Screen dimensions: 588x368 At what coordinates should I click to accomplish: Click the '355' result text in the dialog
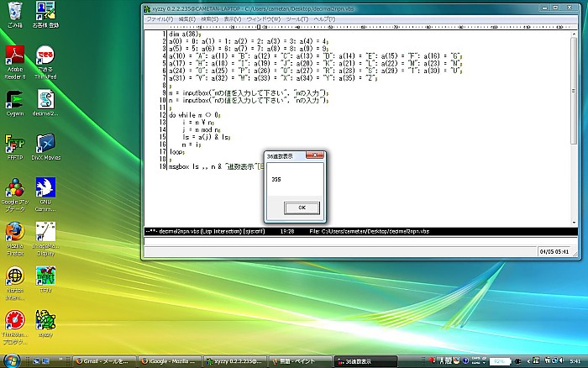(276, 179)
